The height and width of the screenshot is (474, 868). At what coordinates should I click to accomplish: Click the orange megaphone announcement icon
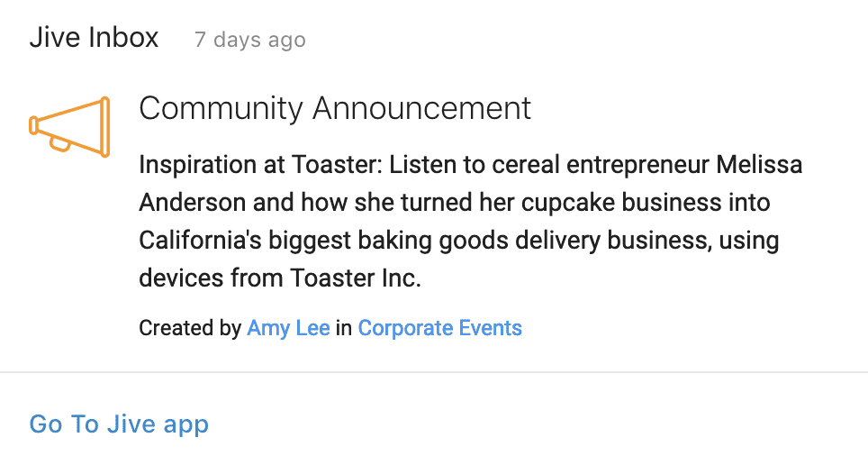pos(69,127)
